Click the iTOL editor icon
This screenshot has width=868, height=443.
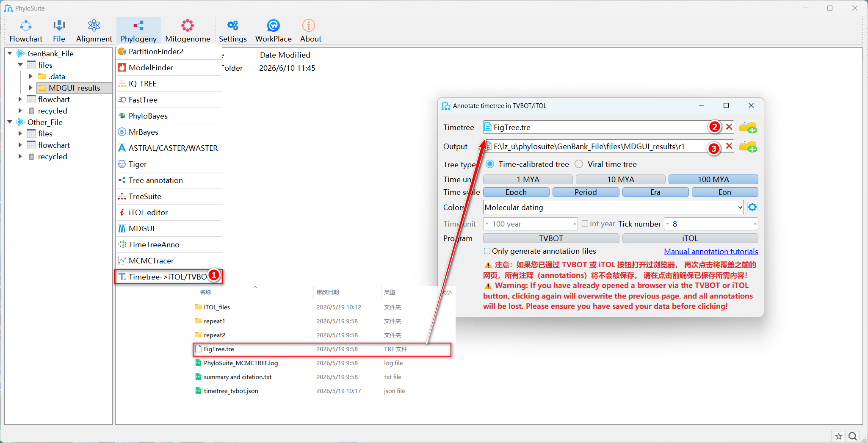122,213
